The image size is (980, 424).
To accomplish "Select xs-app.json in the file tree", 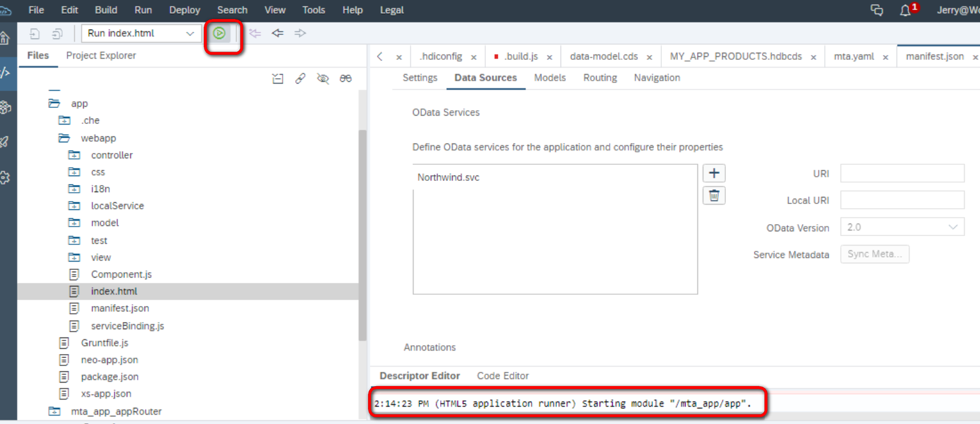I will coord(106,394).
